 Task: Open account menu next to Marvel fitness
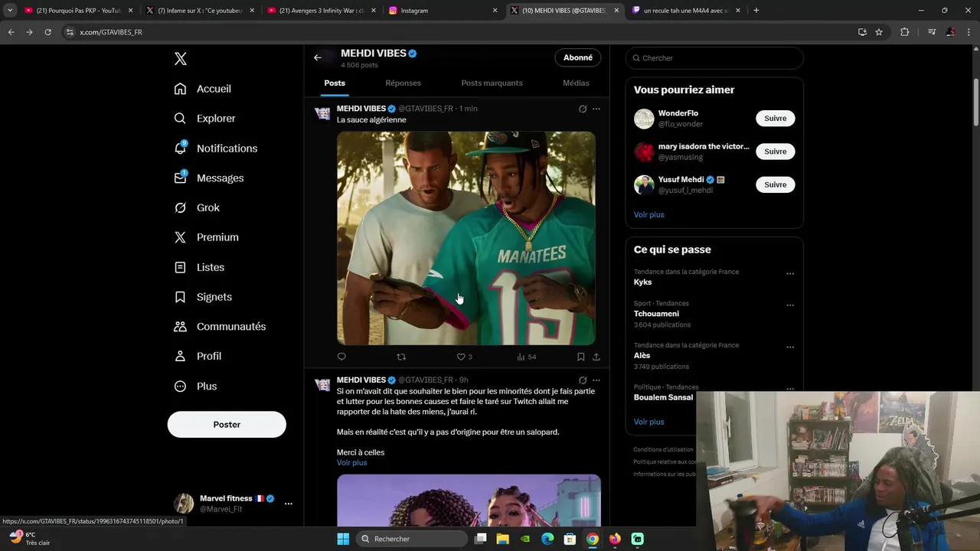click(x=289, y=504)
